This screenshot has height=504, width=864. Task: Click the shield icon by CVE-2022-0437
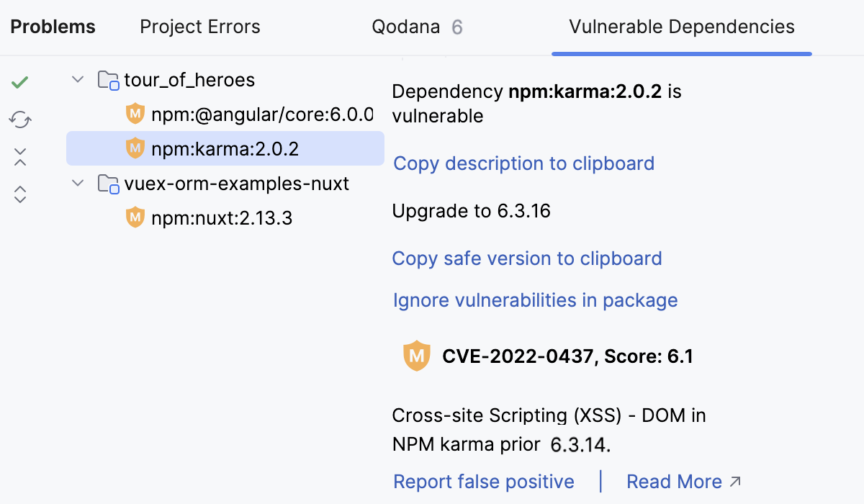(x=417, y=355)
